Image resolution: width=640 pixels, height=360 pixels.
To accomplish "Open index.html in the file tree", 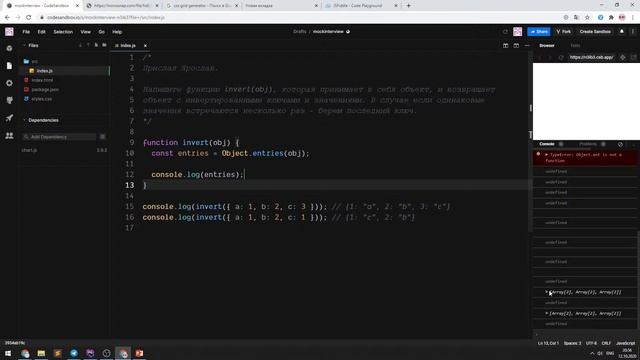I will tap(42, 80).
